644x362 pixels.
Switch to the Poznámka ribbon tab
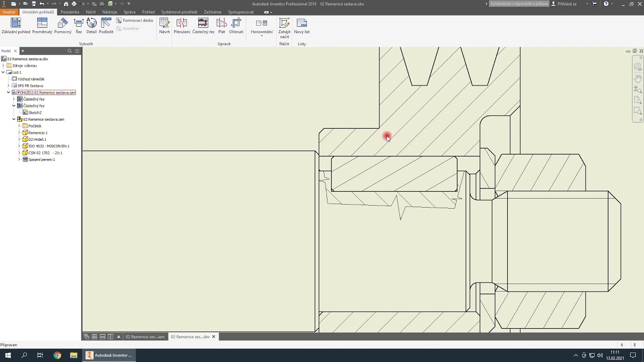pyautogui.click(x=70, y=12)
